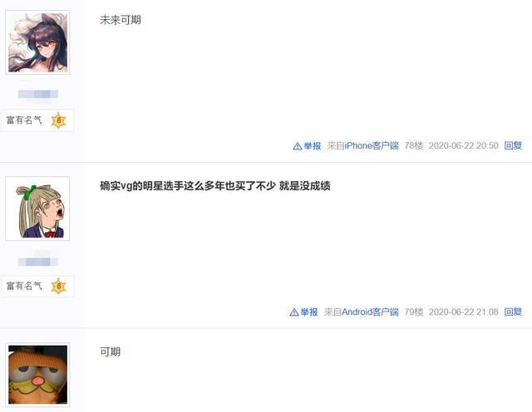
Task: Click the bold comment about vg star players
Action: [x=215, y=186]
